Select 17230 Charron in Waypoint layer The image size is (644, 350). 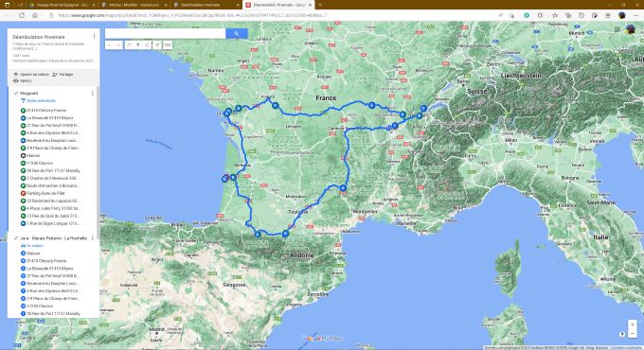click(x=40, y=164)
